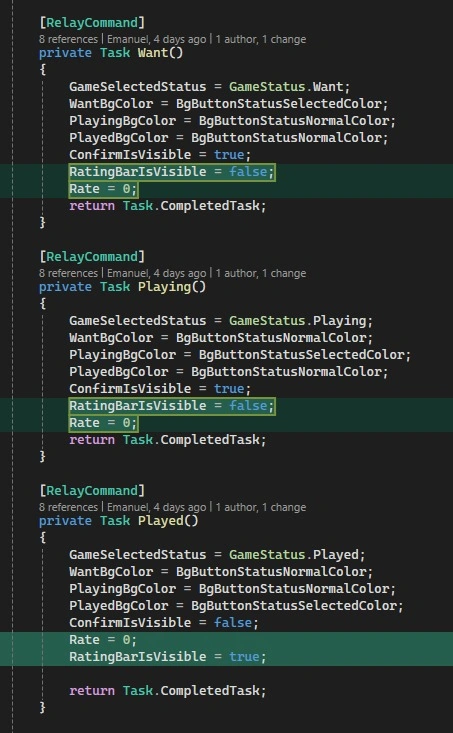Click 'ConfirmIsVisible = false' line in Played method
Screen dimensions: 453x733
click(164, 623)
